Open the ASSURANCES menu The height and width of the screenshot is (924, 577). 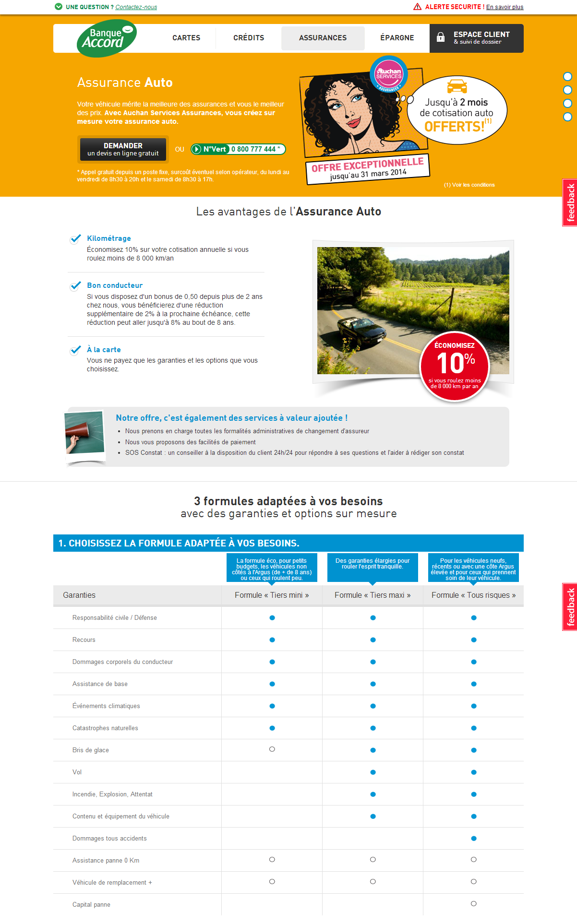pyautogui.click(x=323, y=38)
